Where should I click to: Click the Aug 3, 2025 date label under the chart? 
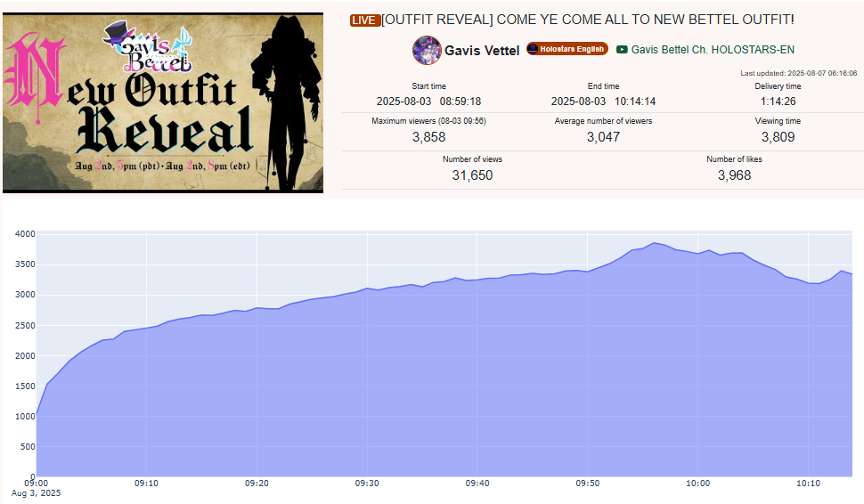[x=36, y=493]
